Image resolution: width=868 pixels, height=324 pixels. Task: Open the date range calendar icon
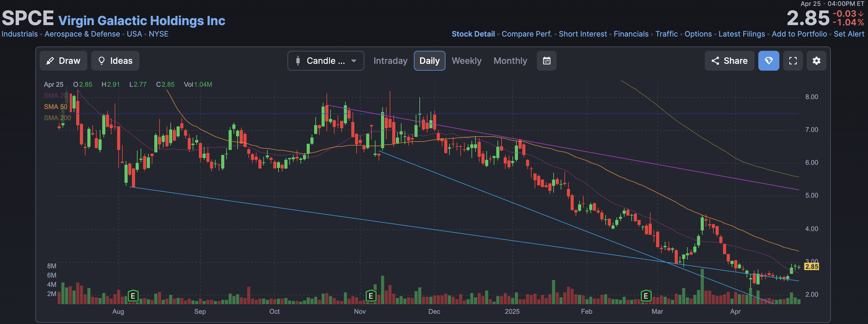[x=546, y=61]
